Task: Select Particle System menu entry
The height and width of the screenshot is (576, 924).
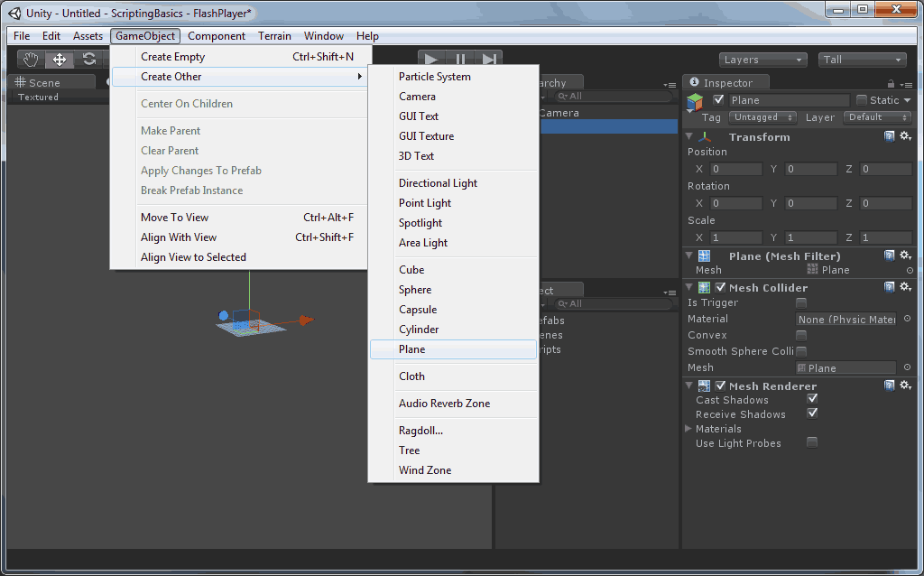Action: coord(453,77)
